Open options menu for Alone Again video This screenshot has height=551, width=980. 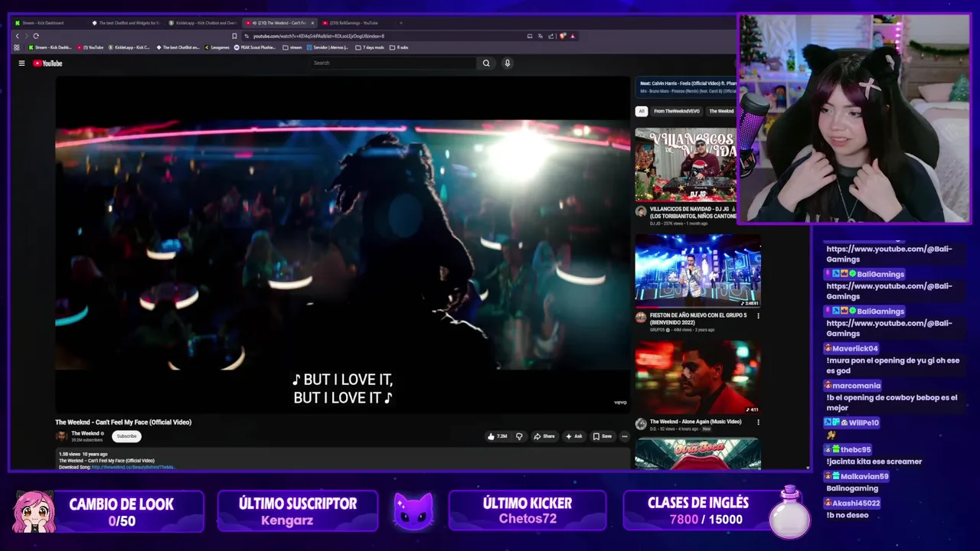coord(758,422)
